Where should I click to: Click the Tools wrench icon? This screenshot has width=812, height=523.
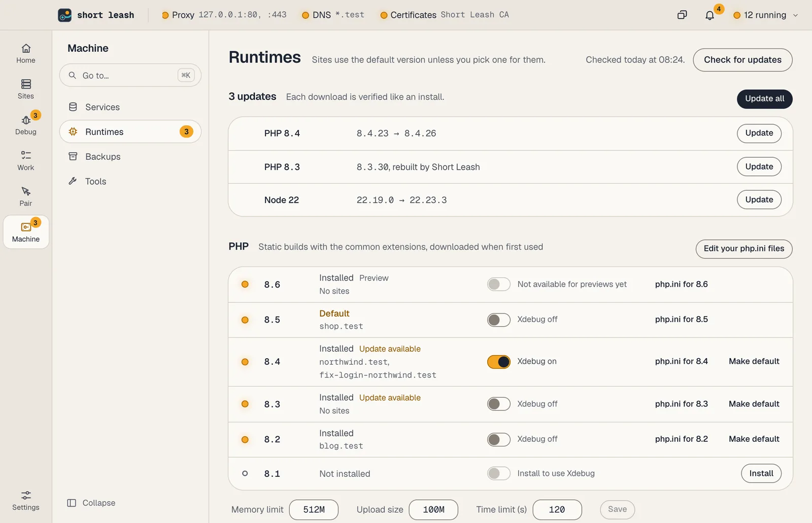(x=73, y=181)
